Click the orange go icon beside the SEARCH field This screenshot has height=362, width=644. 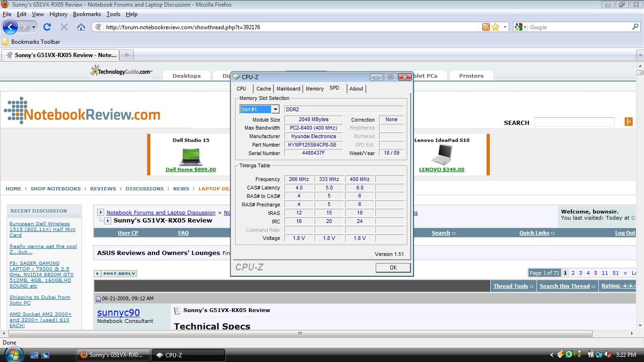coord(628,122)
